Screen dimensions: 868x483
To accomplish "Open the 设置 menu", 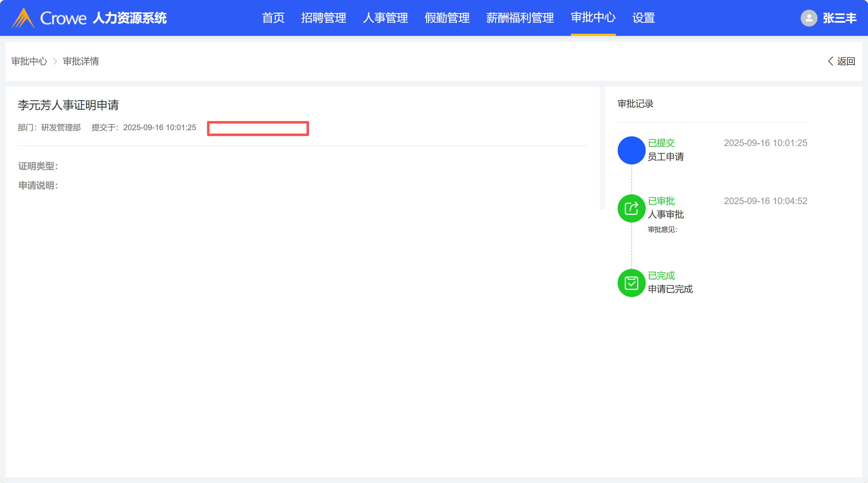I will 643,18.
